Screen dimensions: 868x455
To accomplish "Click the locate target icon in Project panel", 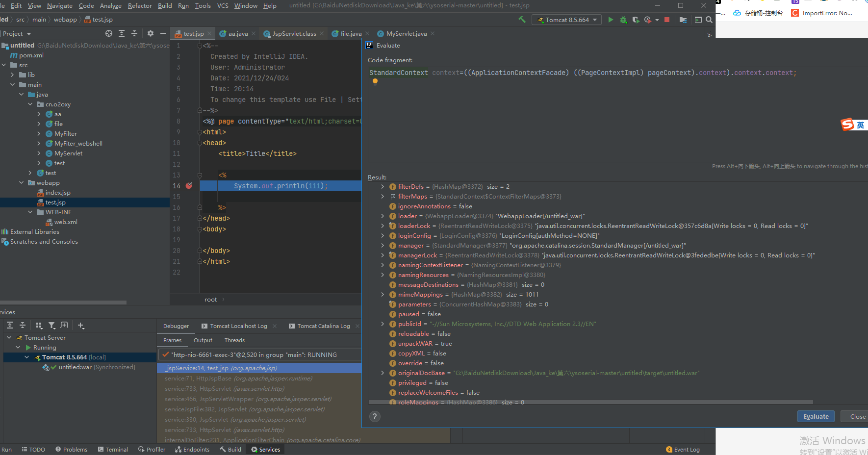I will [109, 33].
